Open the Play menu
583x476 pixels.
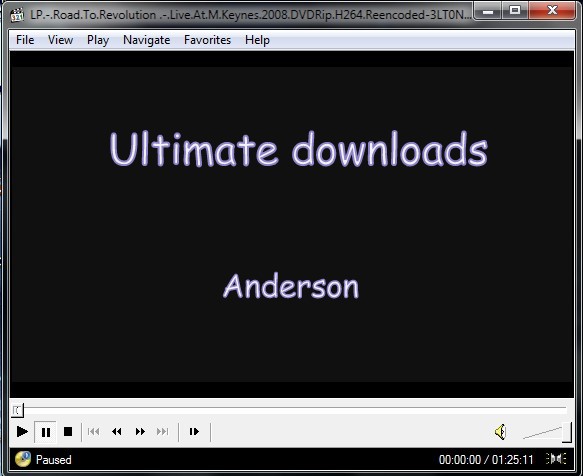(98, 40)
